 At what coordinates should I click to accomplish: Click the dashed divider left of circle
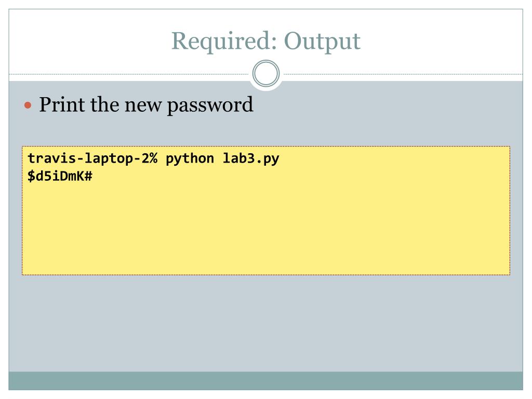pyautogui.click(x=129, y=74)
